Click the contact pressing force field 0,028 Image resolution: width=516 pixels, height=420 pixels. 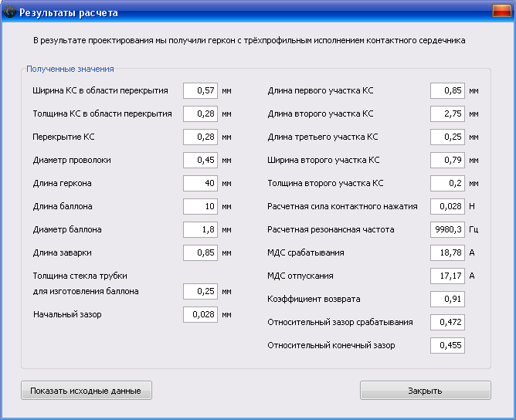[x=447, y=207]
